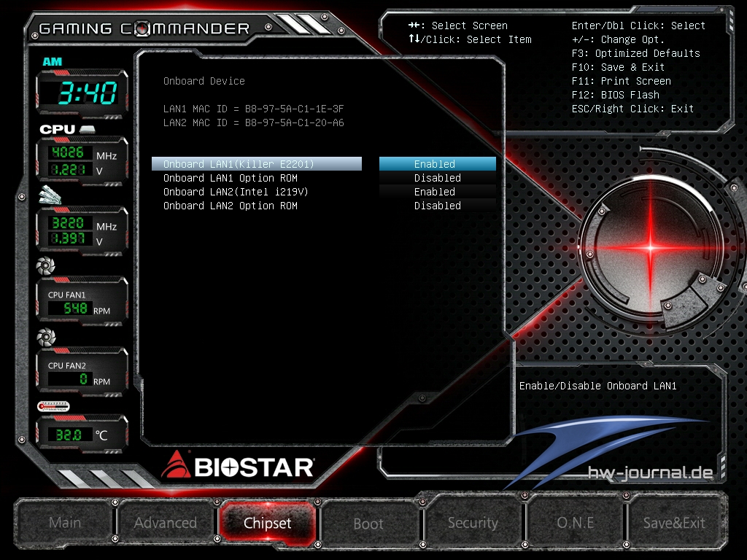The height and width of the screenshot is (560, 747).
Task: Select Onboard LAN2(Intel i219V) setting row
Action: pos(237,192)
